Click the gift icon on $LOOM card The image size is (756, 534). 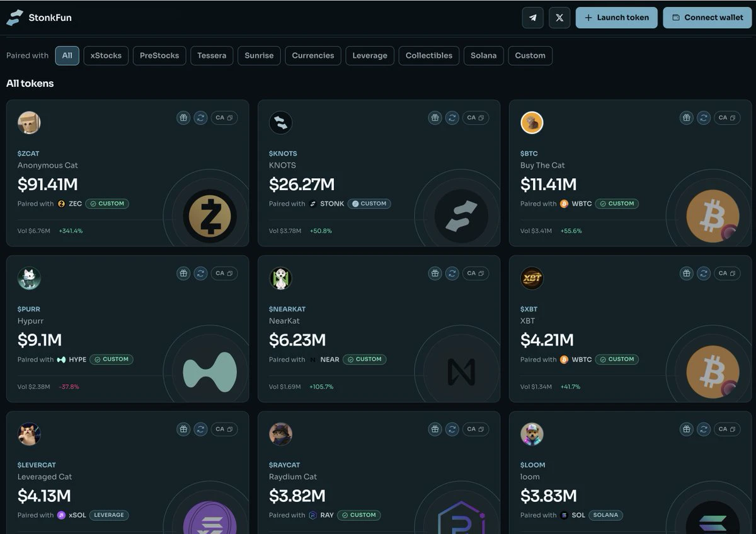686,429
